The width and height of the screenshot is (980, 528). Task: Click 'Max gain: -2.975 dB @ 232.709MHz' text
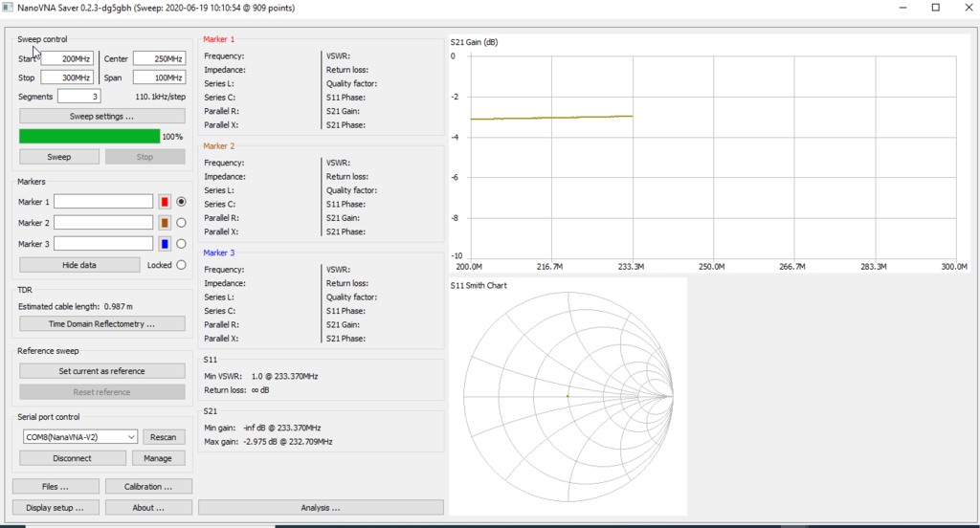268,442
